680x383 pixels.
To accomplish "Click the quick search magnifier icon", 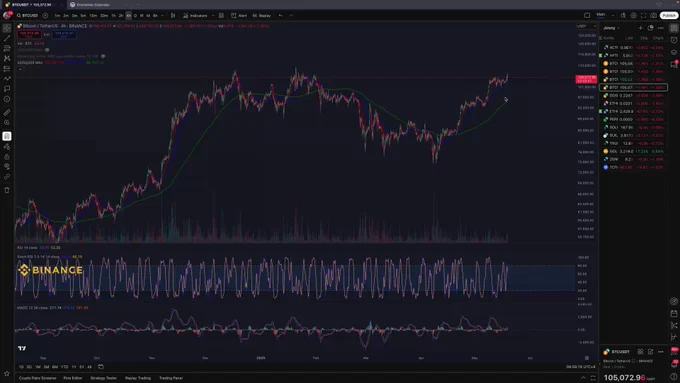I will tap(623, 16).
